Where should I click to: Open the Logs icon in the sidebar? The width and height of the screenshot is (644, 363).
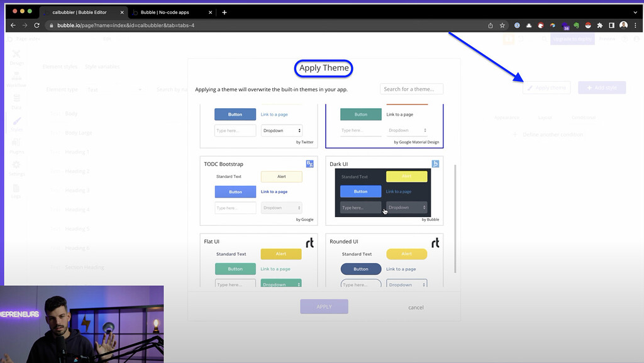(17, 189)
